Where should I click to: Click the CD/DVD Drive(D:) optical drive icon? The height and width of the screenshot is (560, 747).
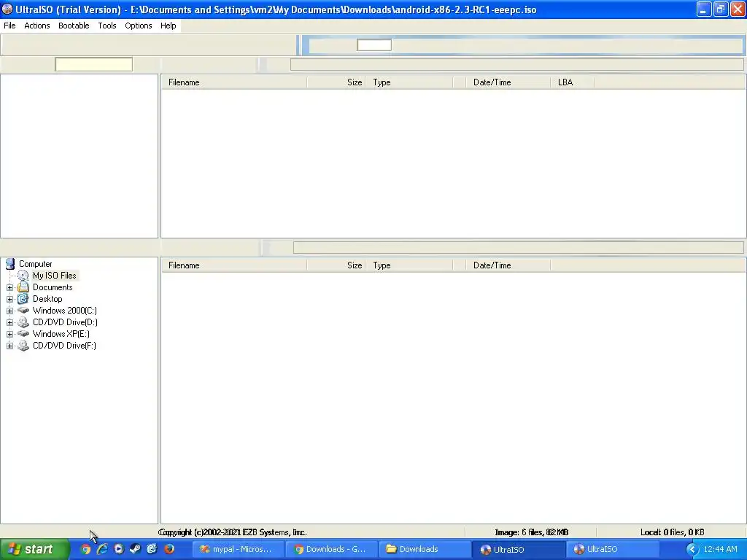click(x=23, y=322)
